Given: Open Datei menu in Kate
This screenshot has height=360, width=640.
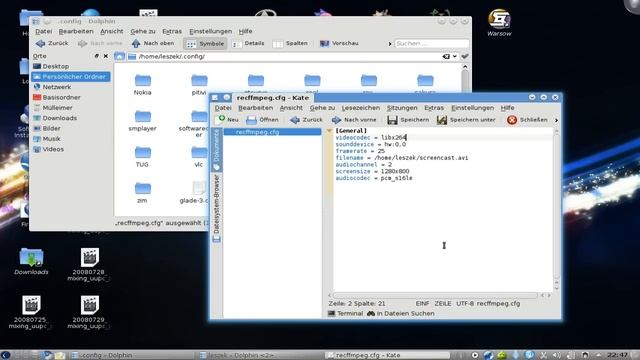Looking at the screenshot, I should tap(223, 108).
